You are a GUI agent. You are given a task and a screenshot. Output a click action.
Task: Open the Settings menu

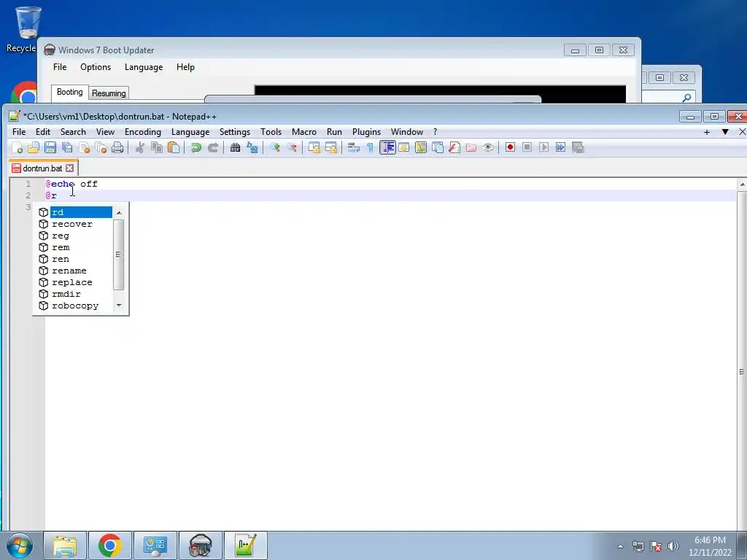(x=234, y=132)
